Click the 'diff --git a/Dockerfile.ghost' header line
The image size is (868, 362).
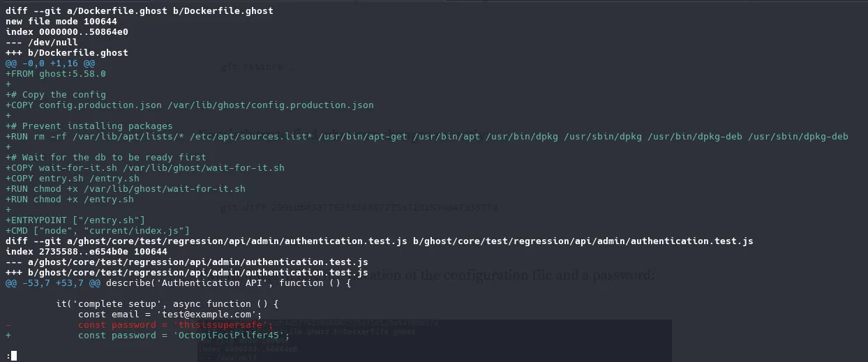click(x=139, y=11)
